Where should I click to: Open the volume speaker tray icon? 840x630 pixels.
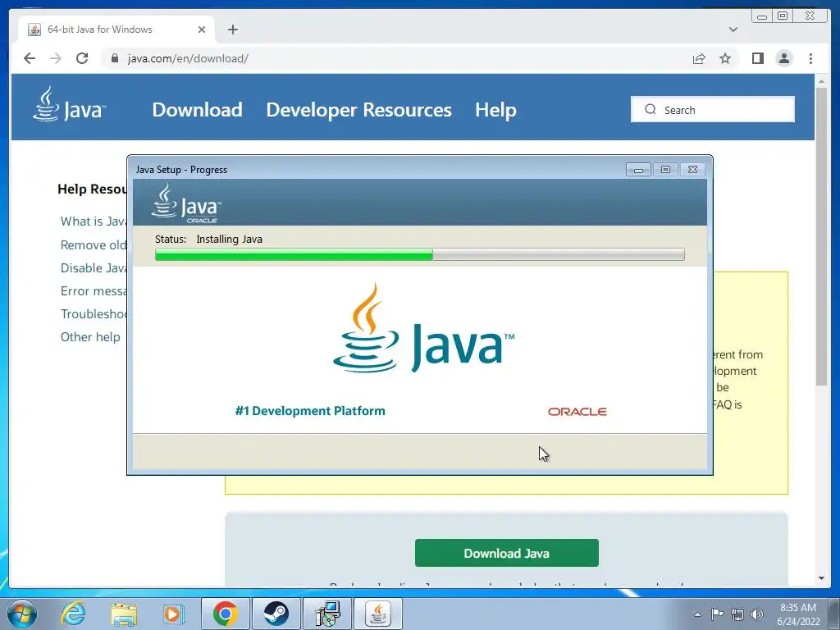coord(757,614)
